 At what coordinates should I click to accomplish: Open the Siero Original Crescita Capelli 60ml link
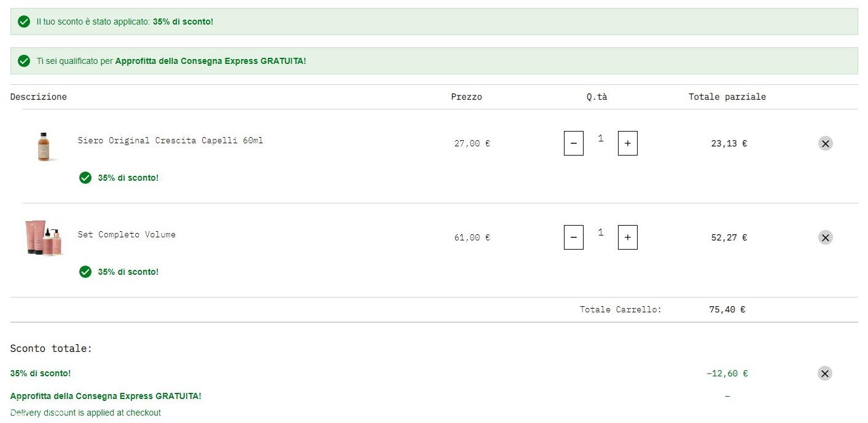[x=170, y=140]
